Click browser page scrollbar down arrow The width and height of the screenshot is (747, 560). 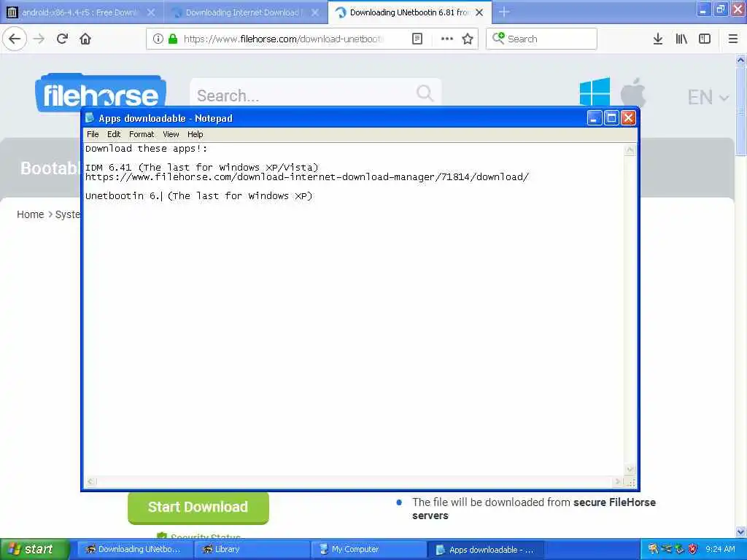[740, 532]
